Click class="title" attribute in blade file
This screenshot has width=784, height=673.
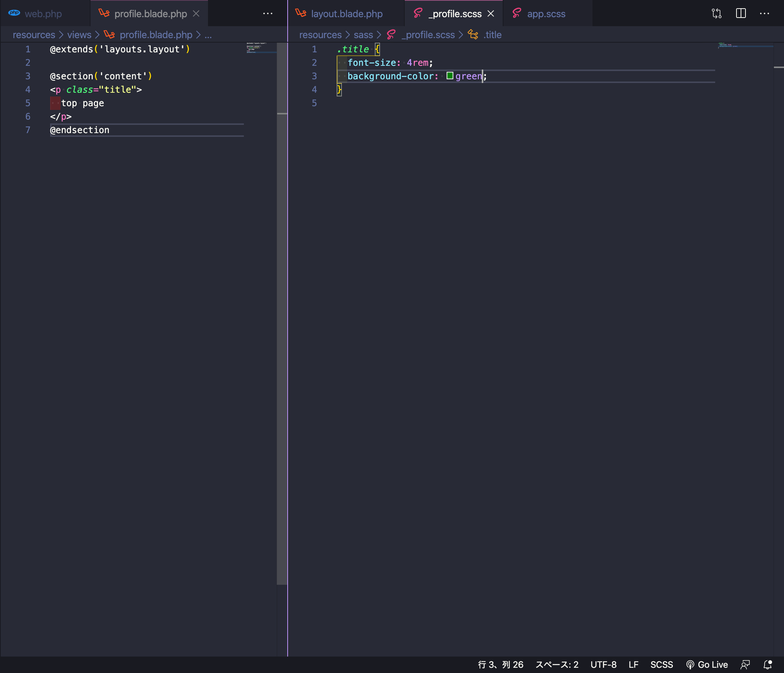click(x=101, y=89)
